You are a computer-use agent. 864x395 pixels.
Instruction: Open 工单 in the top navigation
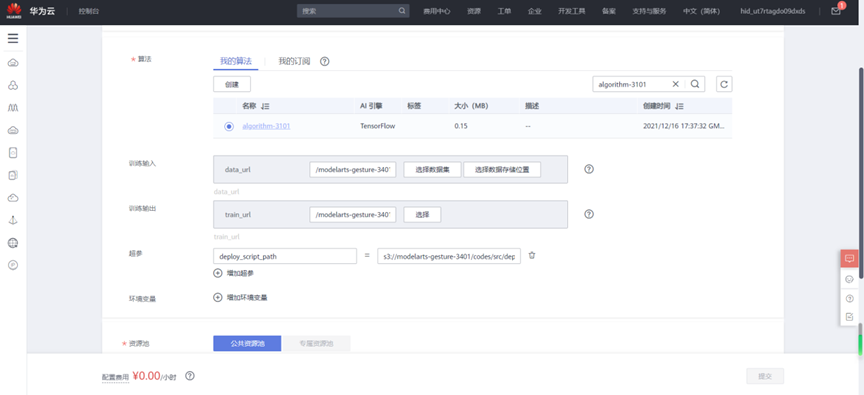tap(504, 11)
